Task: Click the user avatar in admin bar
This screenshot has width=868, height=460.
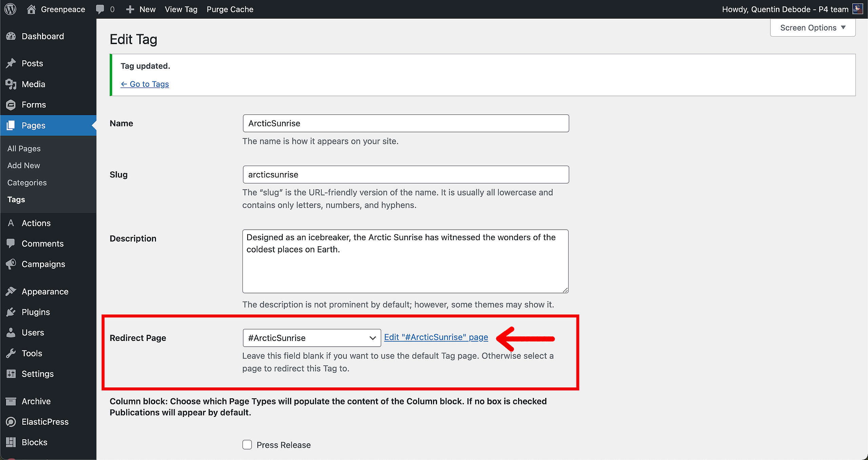Action: [857, 9]
